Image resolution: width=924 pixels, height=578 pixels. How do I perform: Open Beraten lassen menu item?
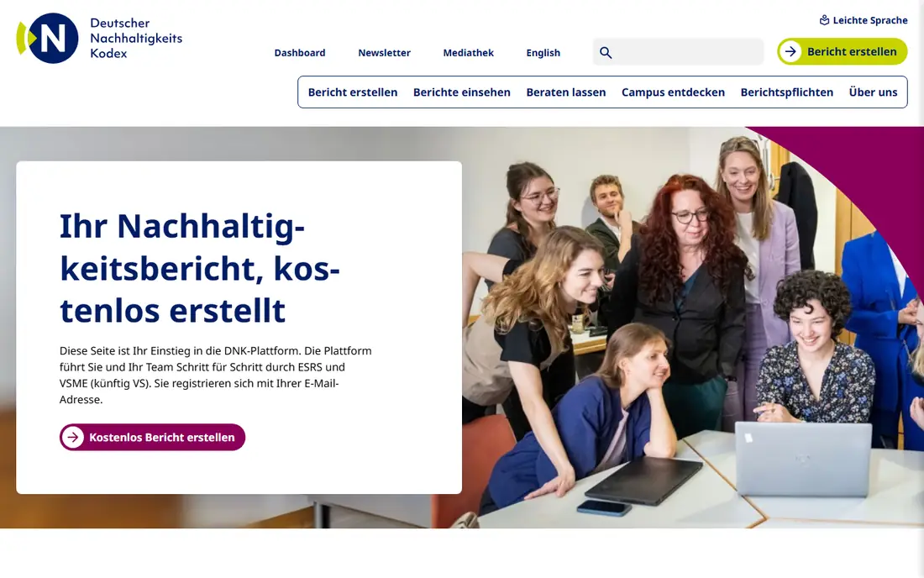click(565, 92)
